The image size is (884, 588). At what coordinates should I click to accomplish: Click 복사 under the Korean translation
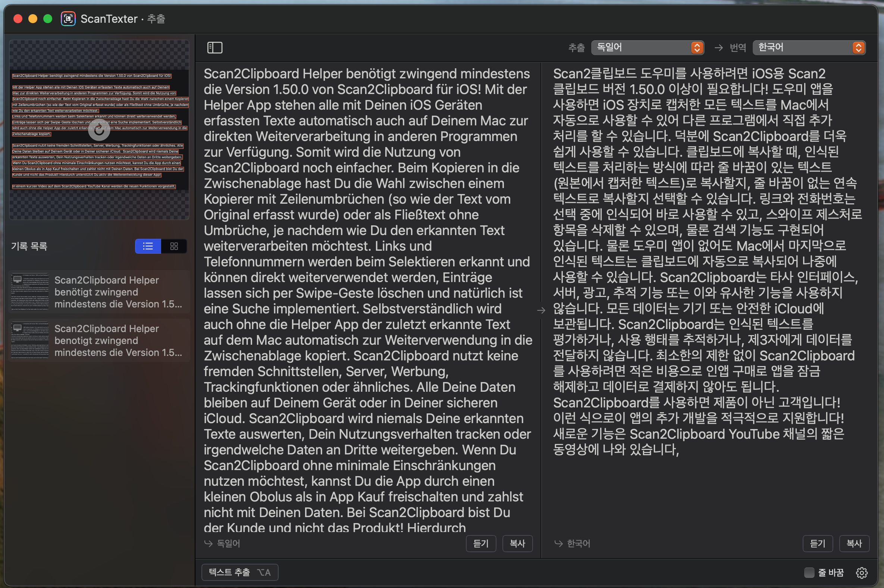(x=854, y=543)
